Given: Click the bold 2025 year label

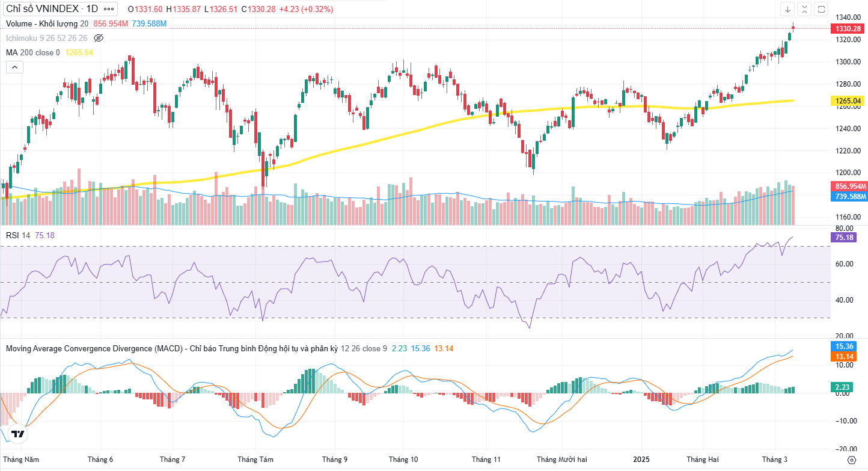Looking at the screenshot, I should (641, 460).
